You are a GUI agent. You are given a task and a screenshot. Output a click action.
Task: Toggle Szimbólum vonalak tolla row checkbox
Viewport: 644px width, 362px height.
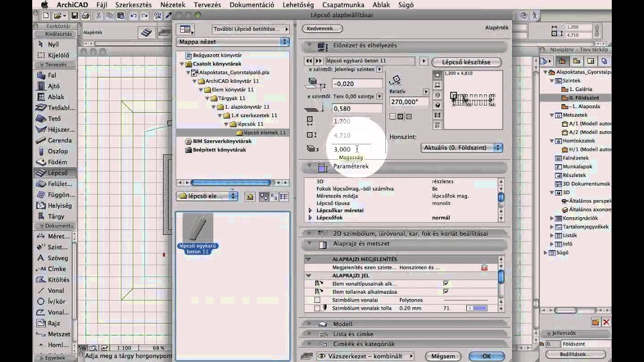(x=317, y=308)
